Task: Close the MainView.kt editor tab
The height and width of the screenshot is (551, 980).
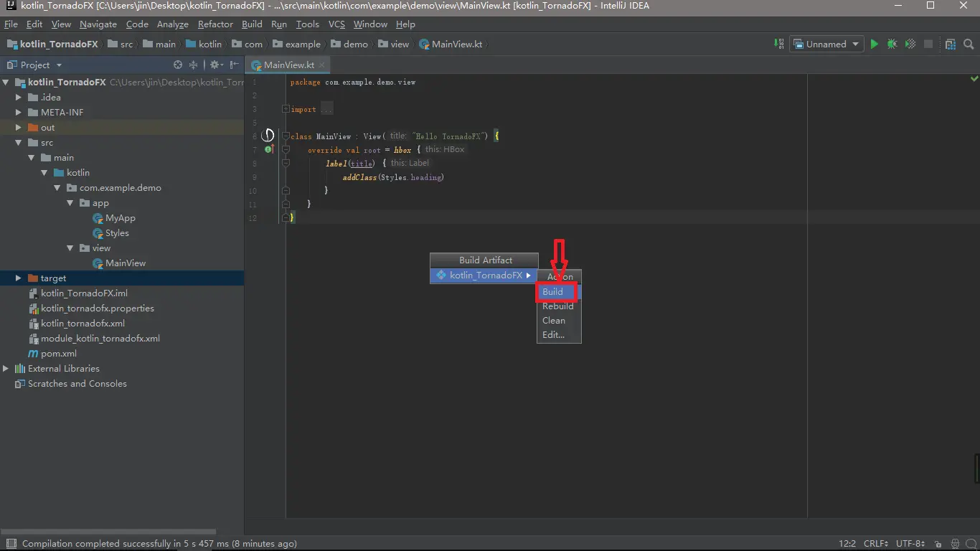Action: 322,65
